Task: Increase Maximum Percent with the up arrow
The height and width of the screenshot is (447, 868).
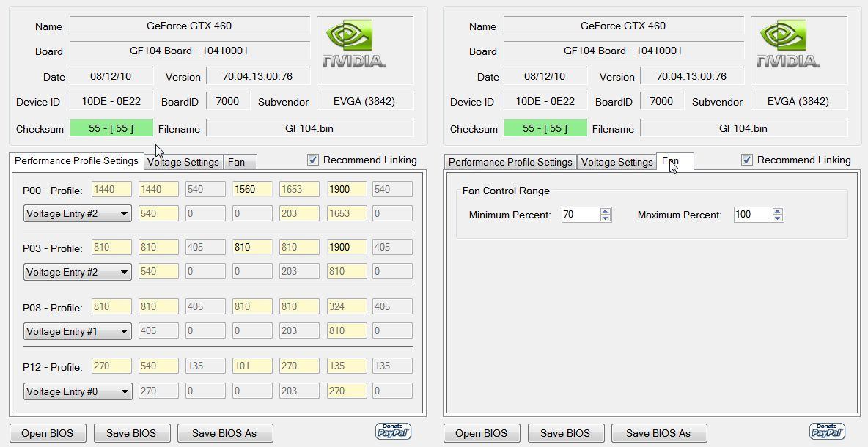Action: point(778,211)
